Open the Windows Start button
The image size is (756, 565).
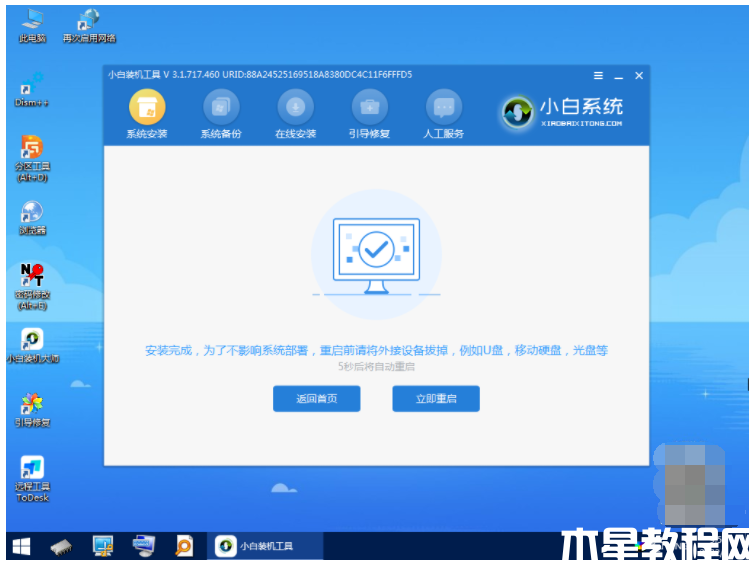(x=21, y=546)
